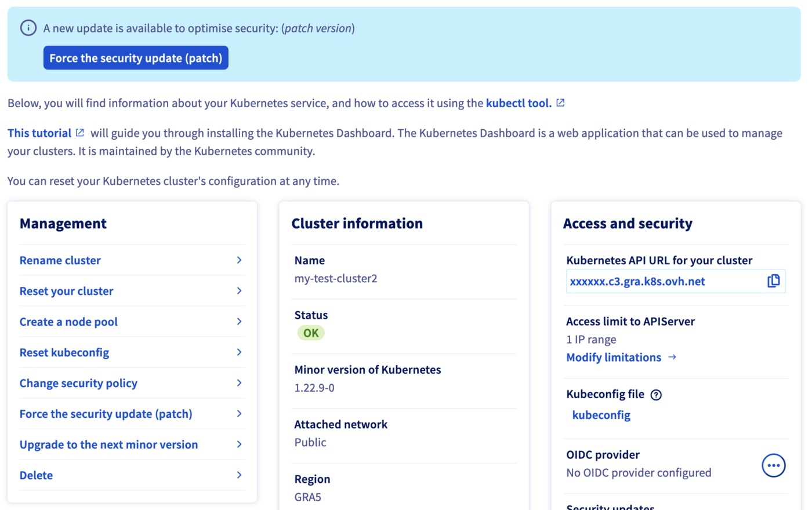Click the Force the security update (patch) button
812x510 pixels.
click(x=135, y=57)
